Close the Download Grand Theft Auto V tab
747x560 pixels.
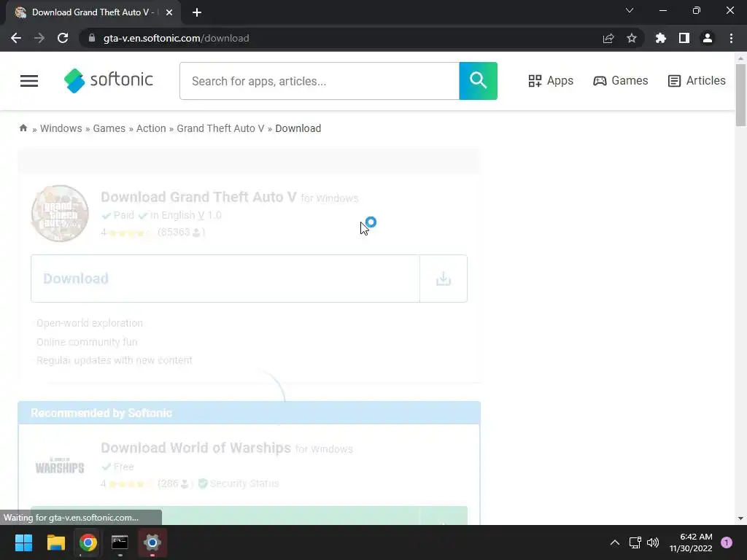point(169,12)
